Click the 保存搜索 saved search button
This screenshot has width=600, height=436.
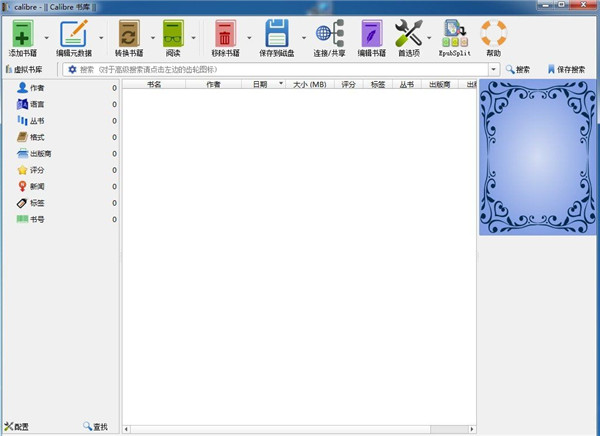click(566, 69)
